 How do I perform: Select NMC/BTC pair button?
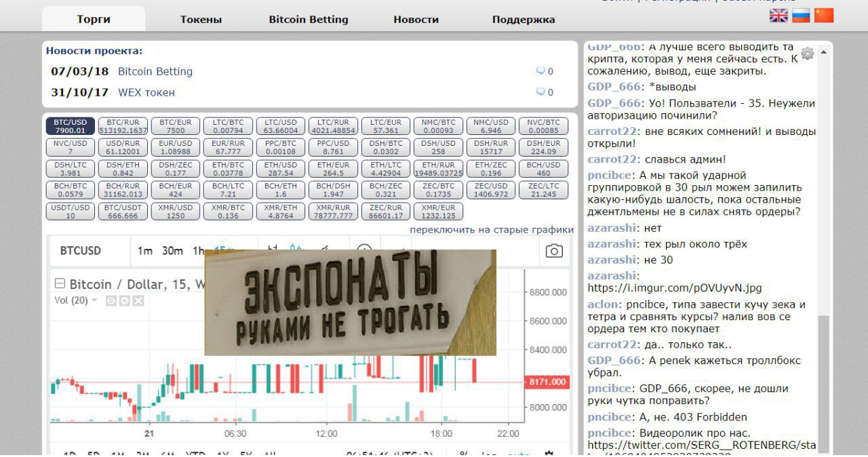[x=438, y=126]
